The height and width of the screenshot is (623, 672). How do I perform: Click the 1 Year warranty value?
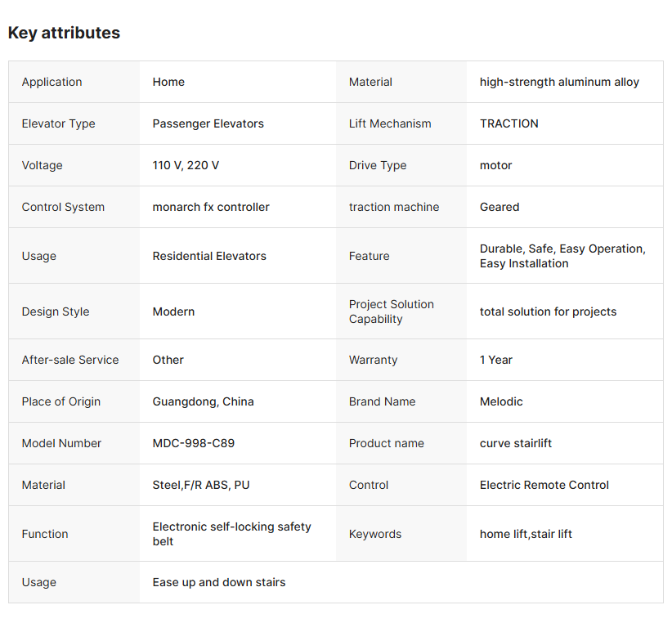tap(495, 360)
